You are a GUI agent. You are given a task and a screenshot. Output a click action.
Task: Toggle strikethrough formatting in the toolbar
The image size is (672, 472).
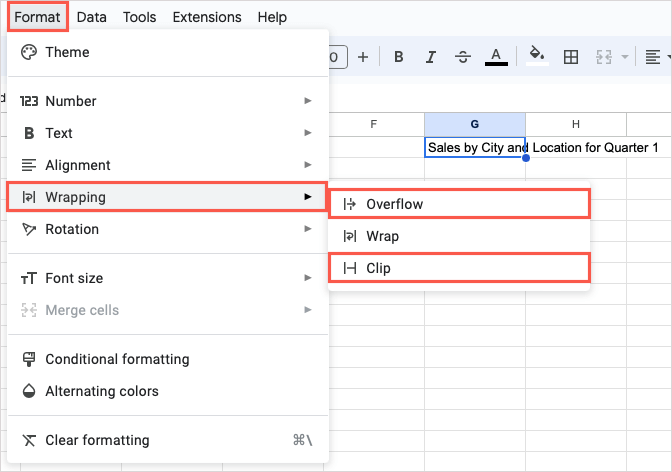click(x=462, y=57)
